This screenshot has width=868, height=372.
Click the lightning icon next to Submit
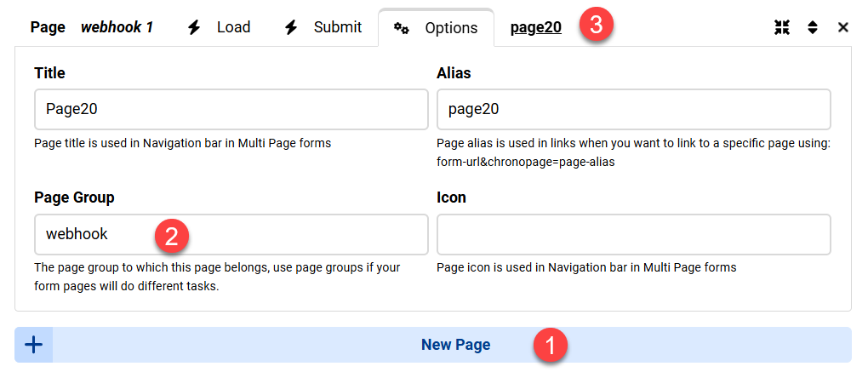click(x=291, y=28)
